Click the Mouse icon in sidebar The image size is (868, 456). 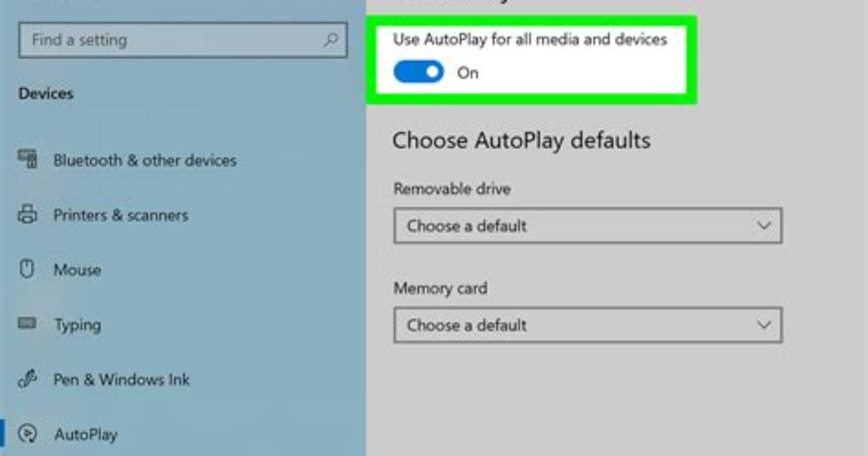pos(27,269)
